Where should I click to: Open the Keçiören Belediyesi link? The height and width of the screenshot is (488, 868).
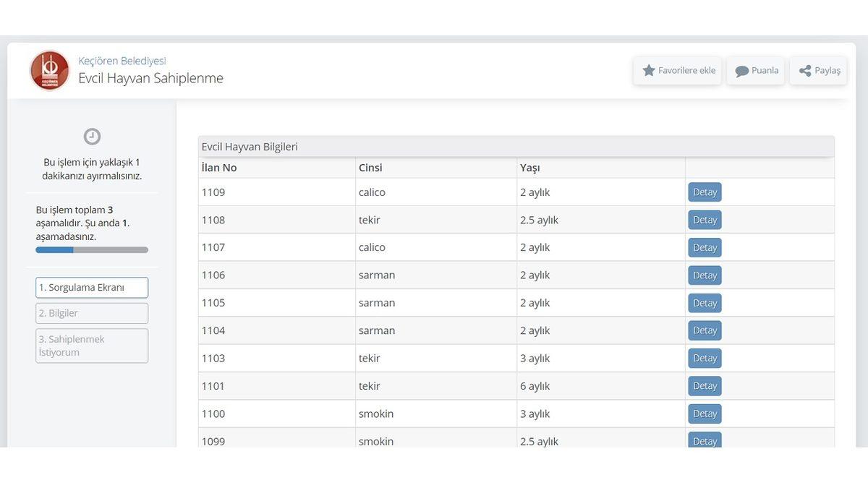coord(122,61)
